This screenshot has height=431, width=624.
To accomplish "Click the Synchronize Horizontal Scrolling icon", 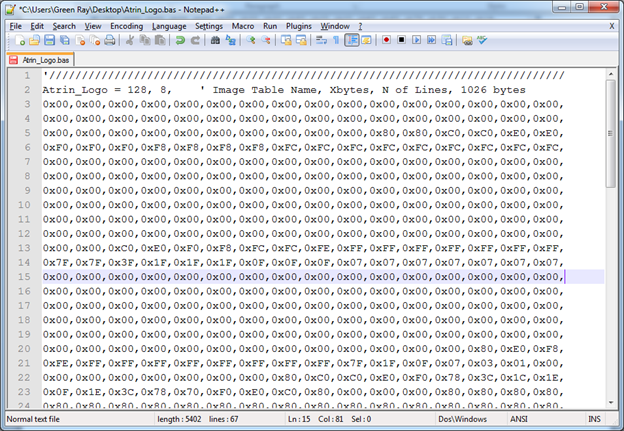I will (301, 40).
